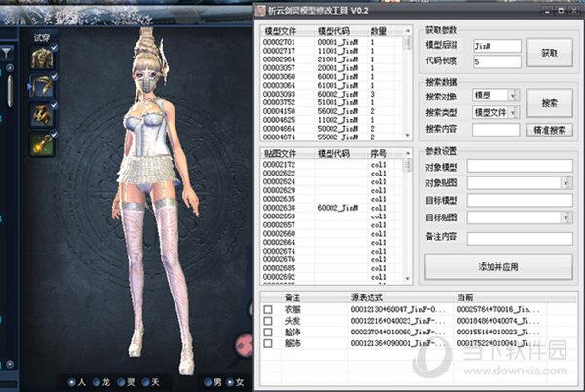
Task: Tick the checkbox for the 衣服 row
Action: (x=268, y=309)
